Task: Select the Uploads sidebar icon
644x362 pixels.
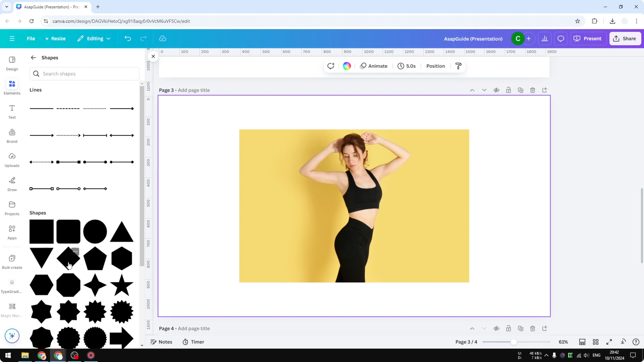Action: click(x=12, y=160)
